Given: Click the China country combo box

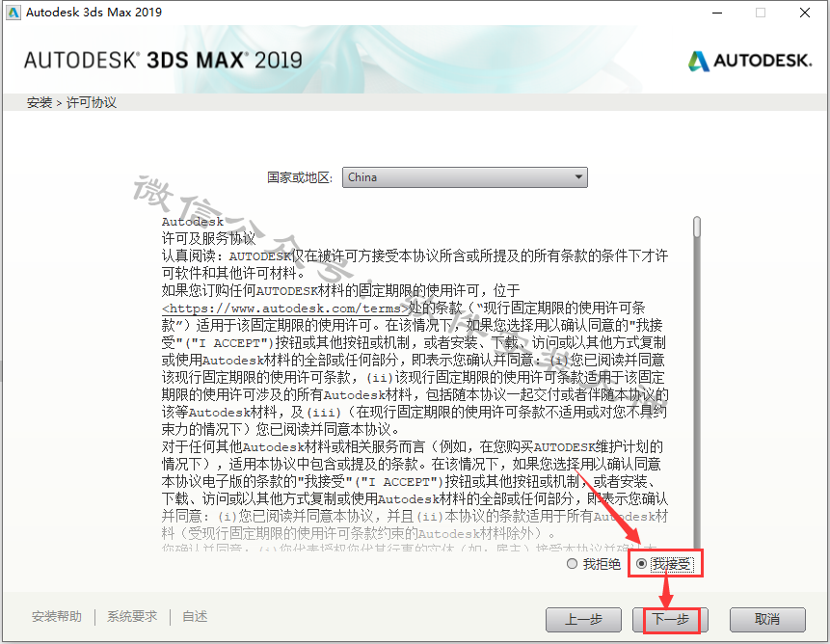Looking at the screenshot, I should click(x=465, y=177).
